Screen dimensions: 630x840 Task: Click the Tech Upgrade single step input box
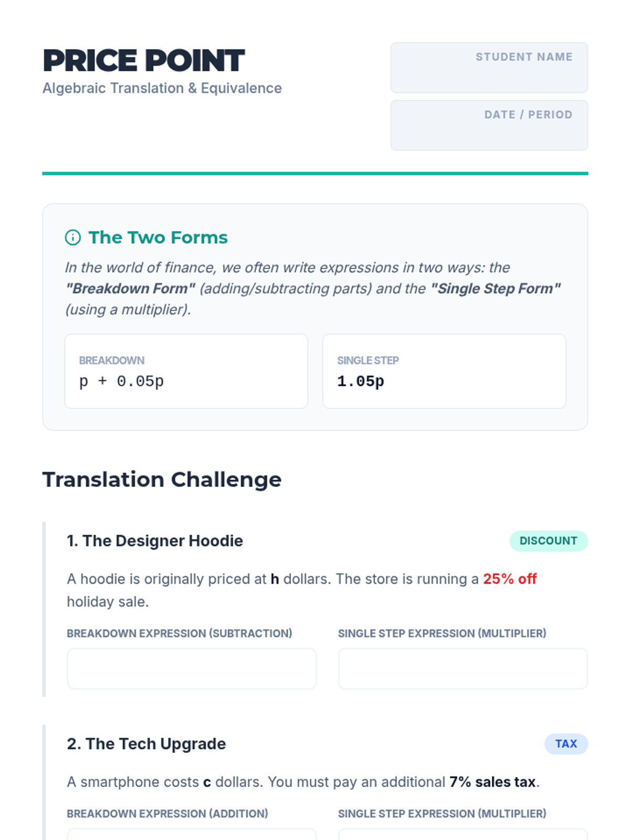pyautogui.click(x=463, y=834)
